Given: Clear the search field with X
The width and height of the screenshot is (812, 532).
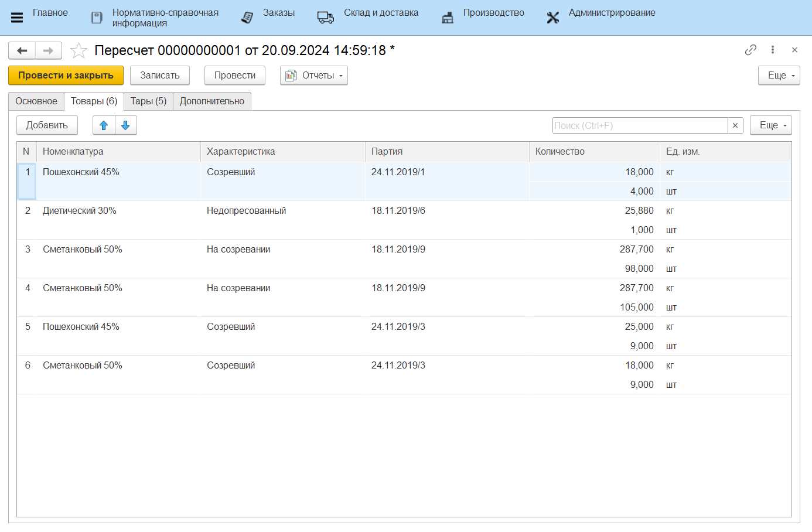Looking at the screenshot, I should click(735, 125).
